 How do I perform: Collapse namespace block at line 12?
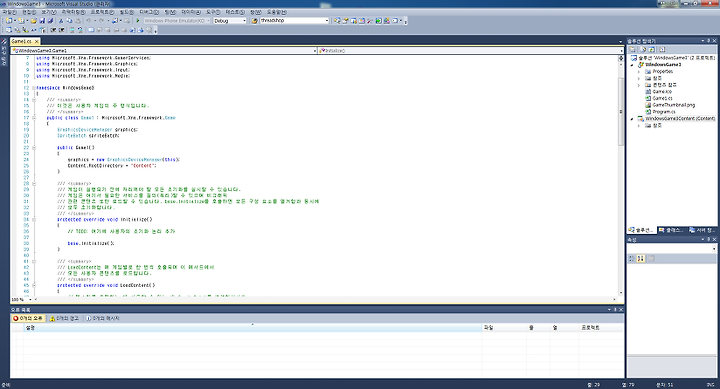pos(34,88)
